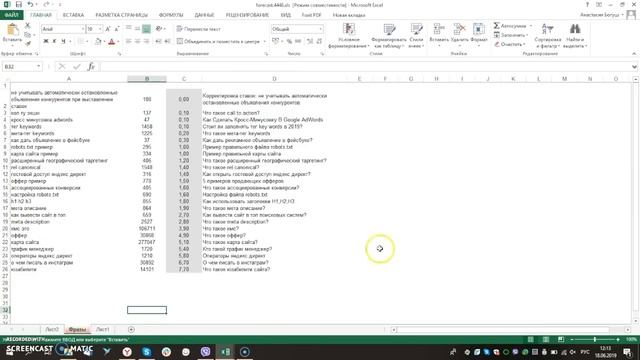Click the fx Insert Function icon
Viewport: 640px width, 360px height.
tap(91, 66)
